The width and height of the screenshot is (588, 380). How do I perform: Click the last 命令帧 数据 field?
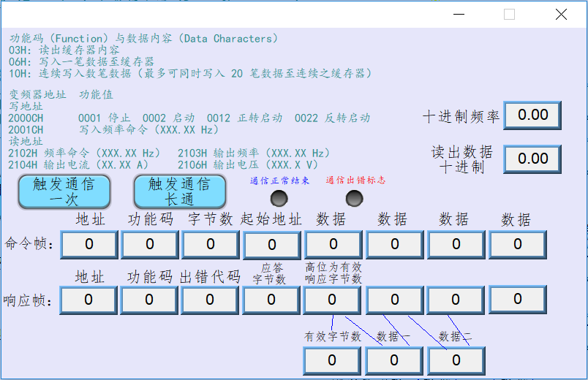pyautogui.click(x=517, y=244)
